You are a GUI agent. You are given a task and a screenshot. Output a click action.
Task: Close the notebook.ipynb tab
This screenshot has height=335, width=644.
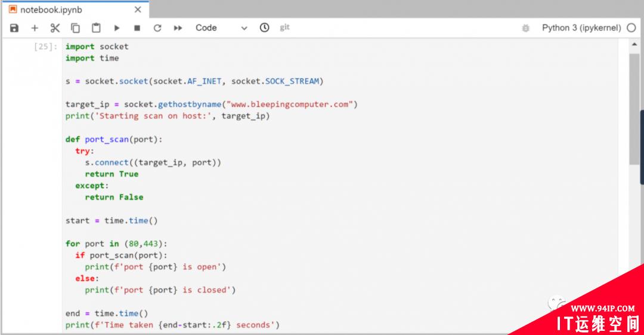(x=138, y=10)
